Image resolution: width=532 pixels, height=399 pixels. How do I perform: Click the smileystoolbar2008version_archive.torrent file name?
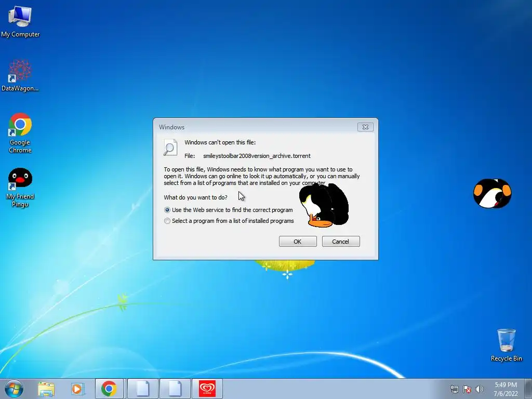(x=257, y=156)
